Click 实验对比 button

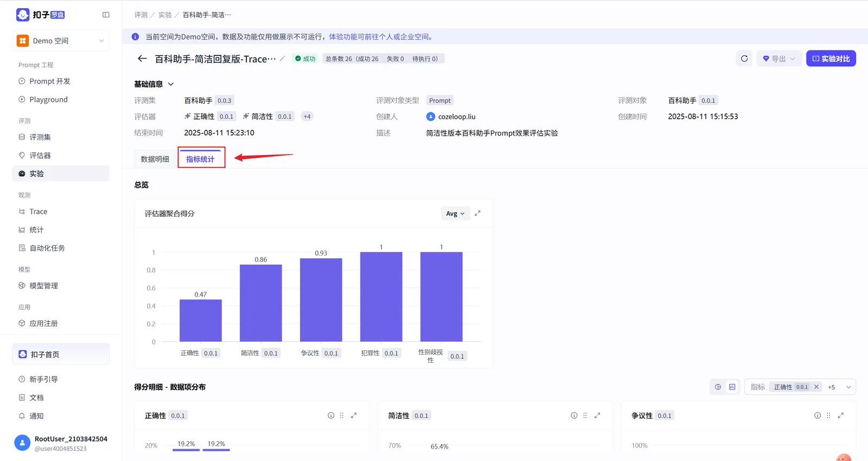click(831, 59)
